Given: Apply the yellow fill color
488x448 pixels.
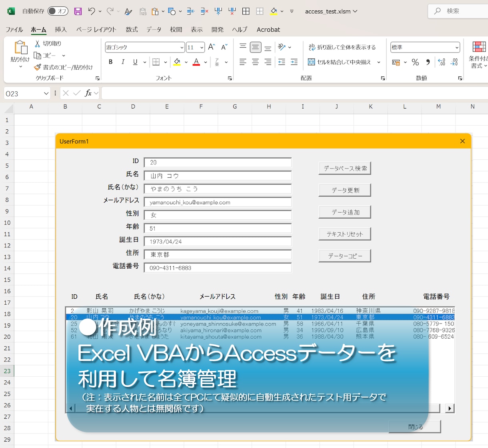Looking at the screenshot, I should point(177,62).
